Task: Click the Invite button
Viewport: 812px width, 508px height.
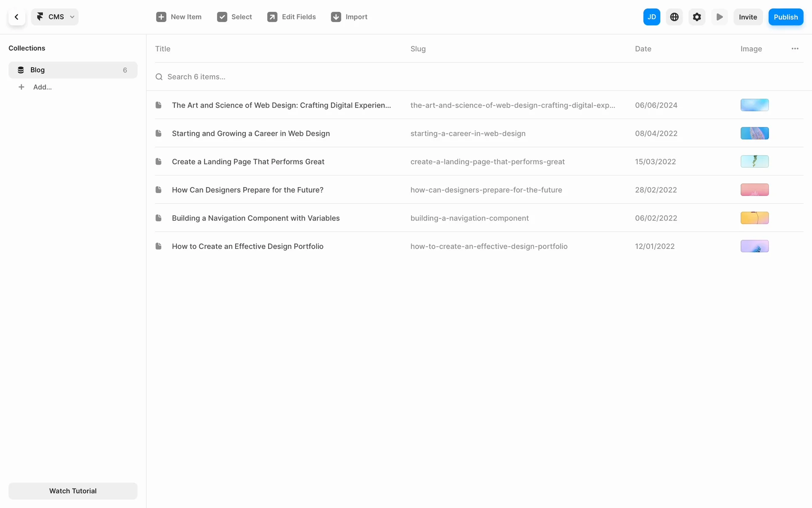Action: pyautogui.click(x=748, y=17)
